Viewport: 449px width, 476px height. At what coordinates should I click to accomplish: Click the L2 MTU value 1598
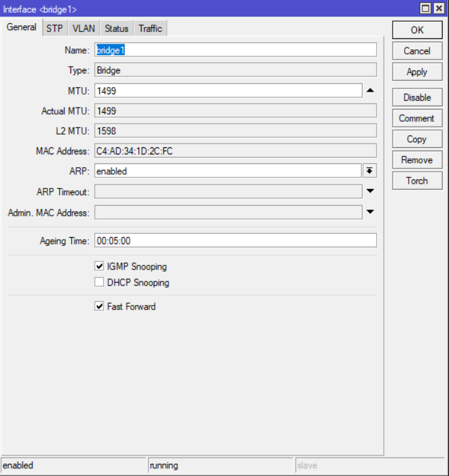236,131
